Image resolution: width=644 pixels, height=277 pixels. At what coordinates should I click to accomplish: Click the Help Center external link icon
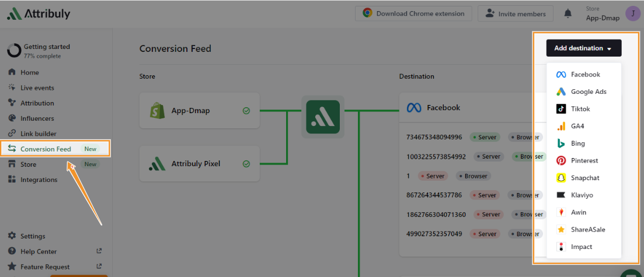point(99,251)
